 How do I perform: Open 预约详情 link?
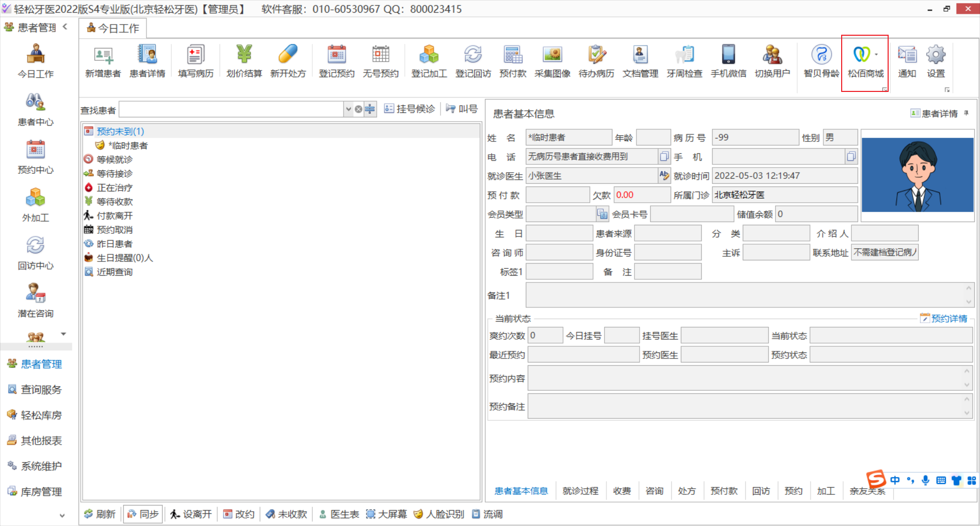pos(944,318)
